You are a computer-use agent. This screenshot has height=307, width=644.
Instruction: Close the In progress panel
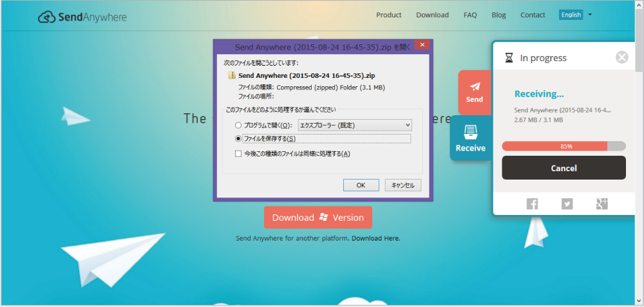[x=622, y=57]
